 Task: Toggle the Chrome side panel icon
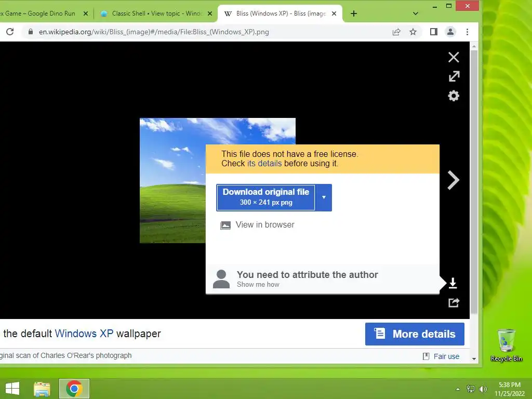point(433,32)
